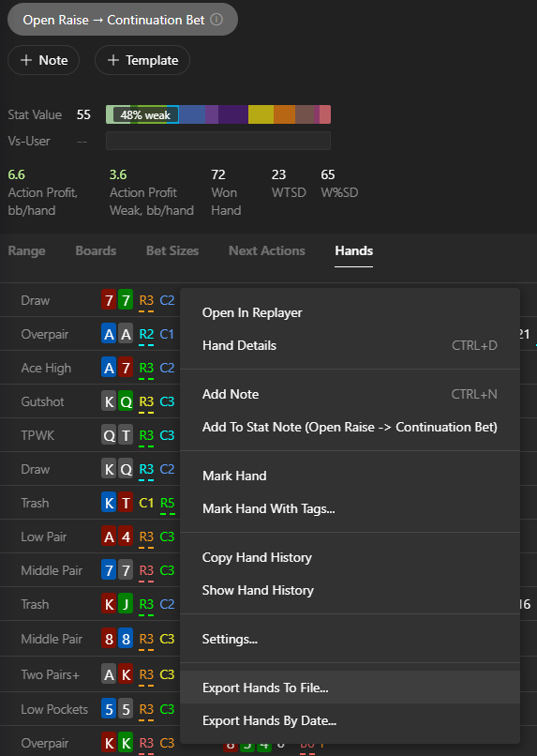Viewport: 537px width, 756px height.
Task: Switch to the Boards tab
Action: coord(96,250)
